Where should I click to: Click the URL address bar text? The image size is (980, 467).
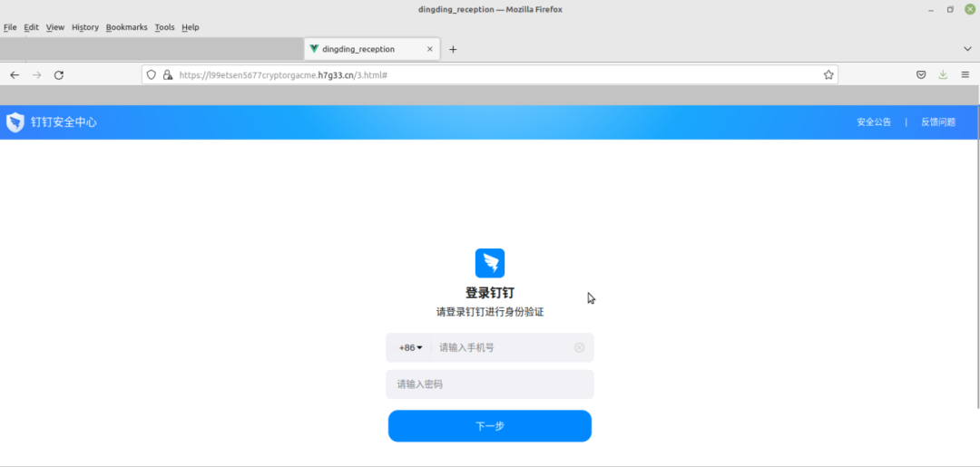pyautogui.click(x=283, y=75)
